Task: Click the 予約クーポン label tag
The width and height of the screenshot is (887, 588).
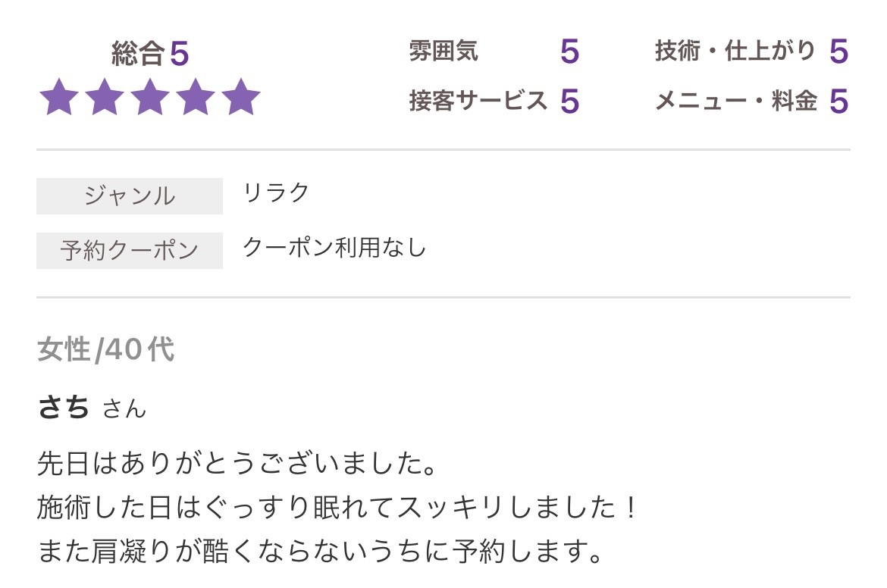Action: point(130,251)
